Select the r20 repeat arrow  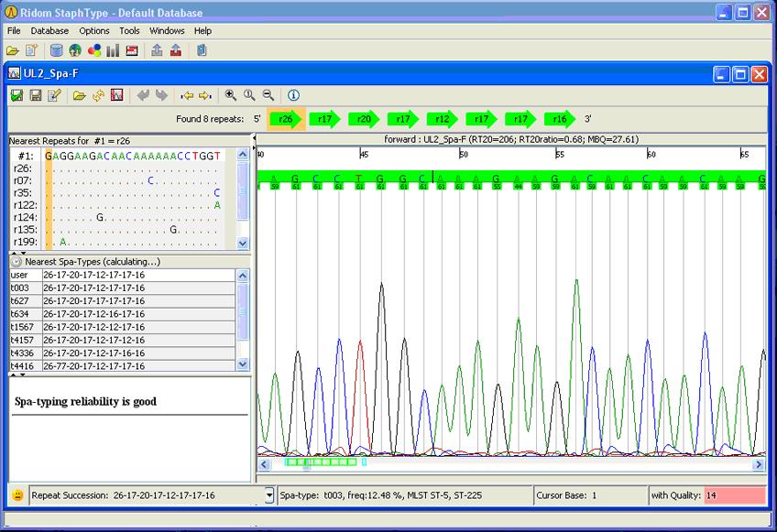coord(365,119)
